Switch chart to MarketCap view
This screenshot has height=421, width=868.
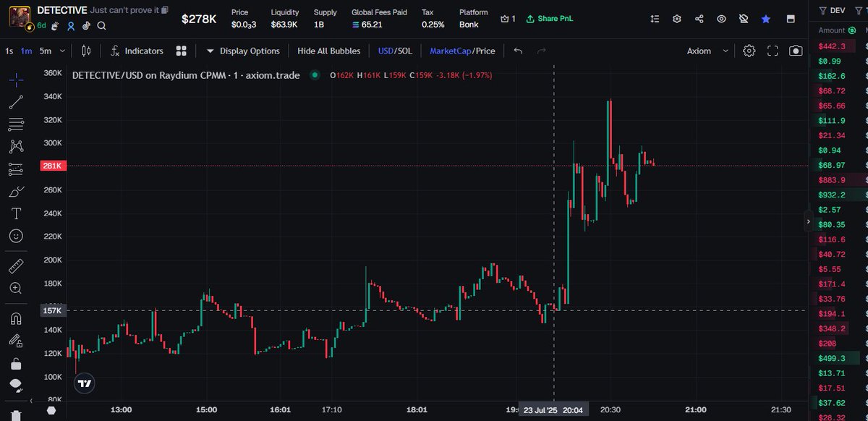450,51
